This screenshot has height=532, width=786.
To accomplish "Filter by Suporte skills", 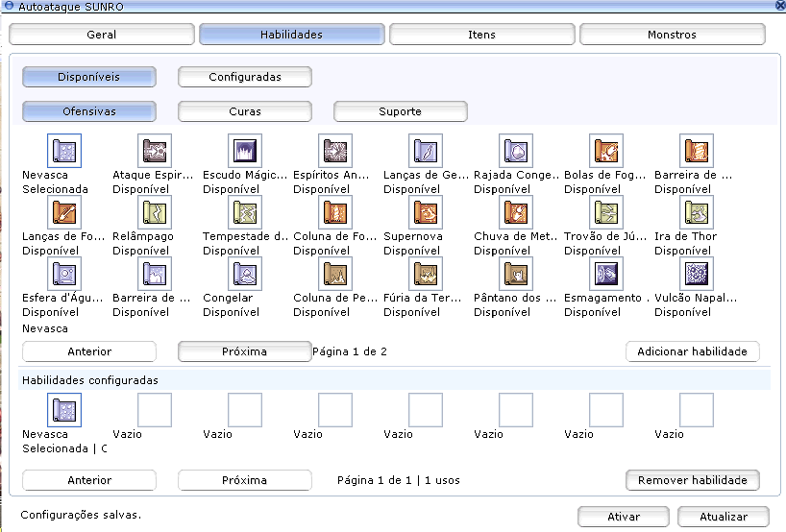I will (400, 111).
